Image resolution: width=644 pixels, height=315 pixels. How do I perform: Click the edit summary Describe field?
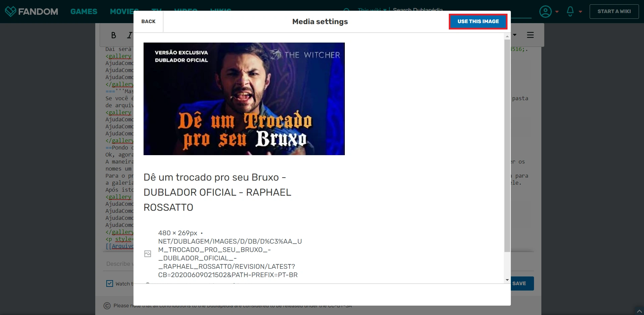click(119, 264)
